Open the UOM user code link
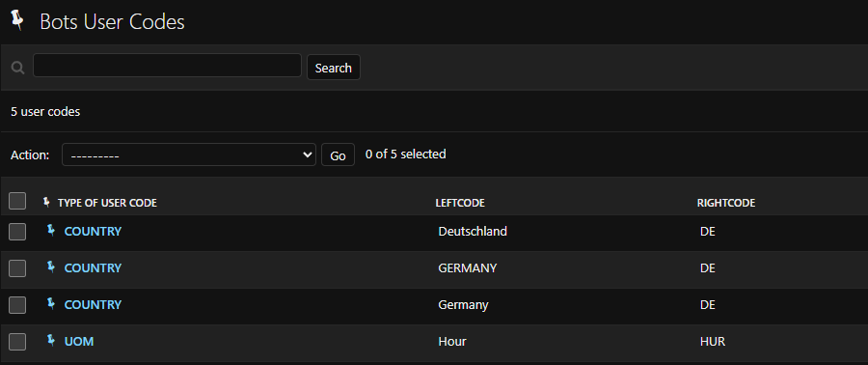This screenshot has height=365, width=868. click(79, 342)
